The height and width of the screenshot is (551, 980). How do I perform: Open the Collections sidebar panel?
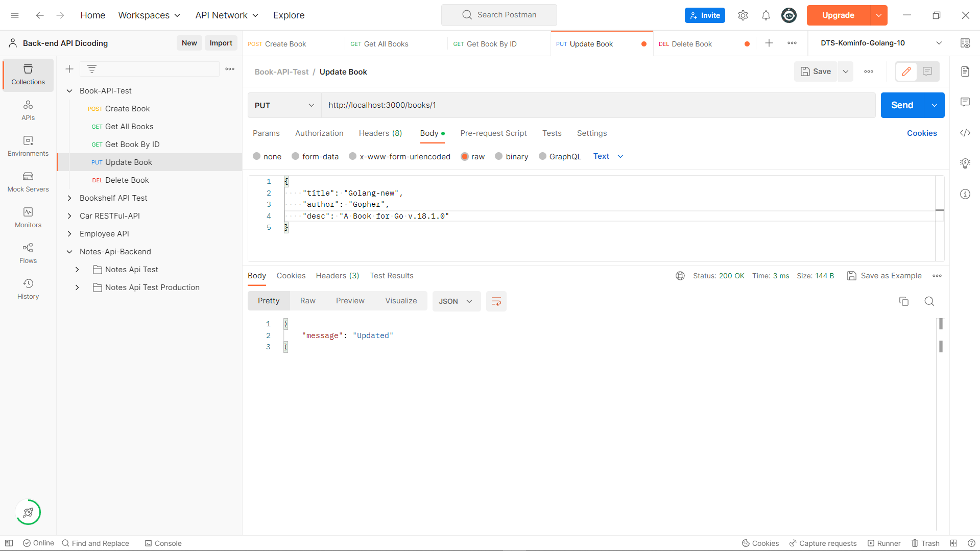[x=28, y=75]
